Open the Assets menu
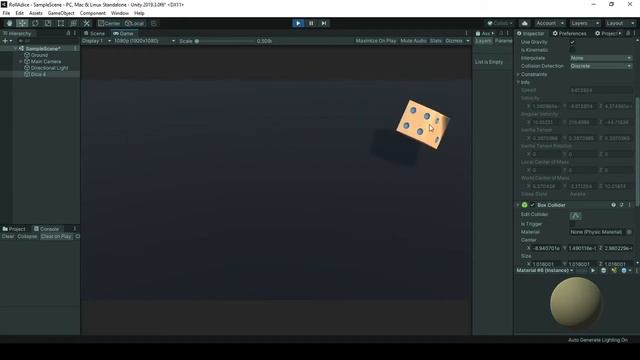The height and width of the screenshot is (360, 640). tap(36, 13)
